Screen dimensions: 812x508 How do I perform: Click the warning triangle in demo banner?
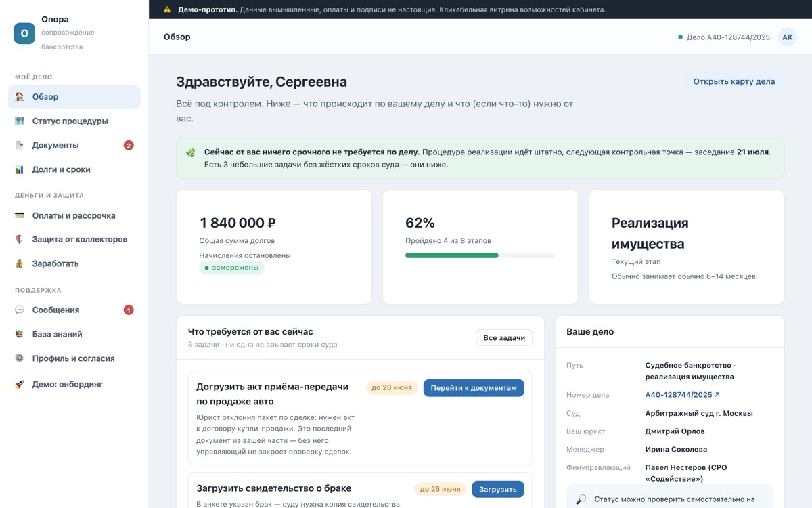(167, 10)
